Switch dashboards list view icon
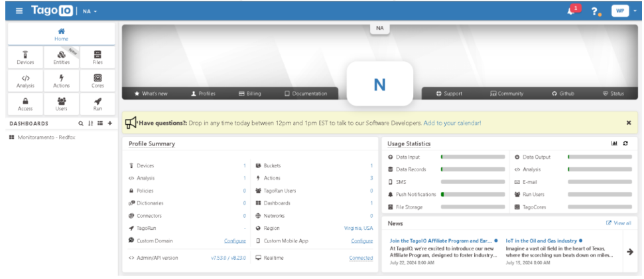This screenshot has height=279, width=644. pos(100,123)
